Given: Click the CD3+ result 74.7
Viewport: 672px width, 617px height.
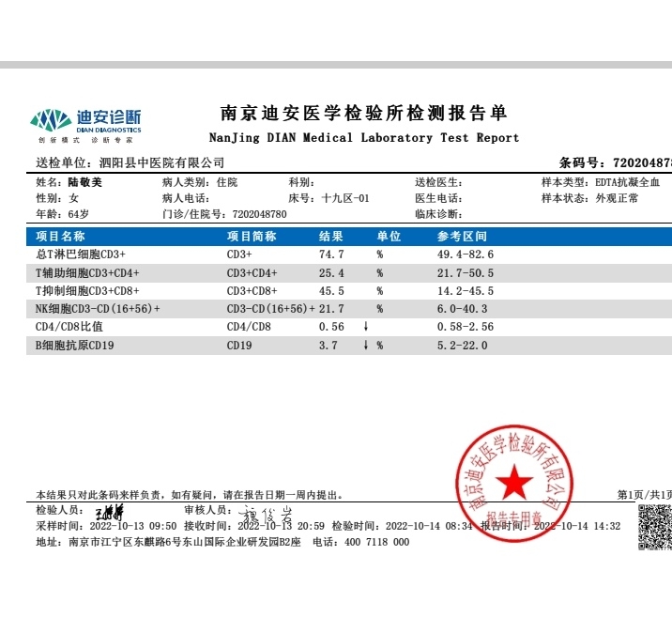Looking at the screenshot, I should (x=331, y=255).
